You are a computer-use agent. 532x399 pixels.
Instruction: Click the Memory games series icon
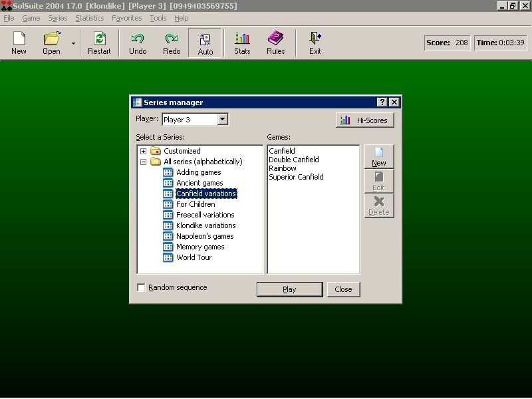click(168, 247)
